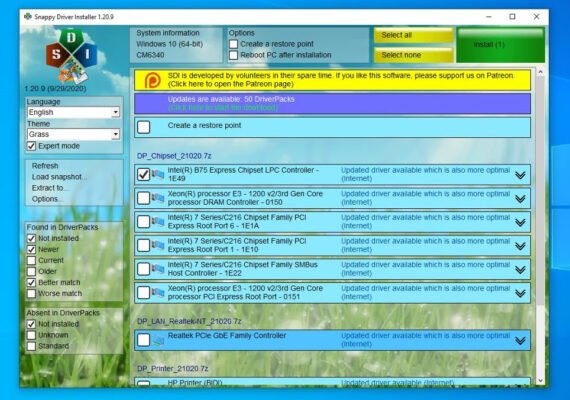Image resolution: width=570 pixels, height=400 pixels.
Task: Toggle the Better match filter
Action: (x=31, y=283)
